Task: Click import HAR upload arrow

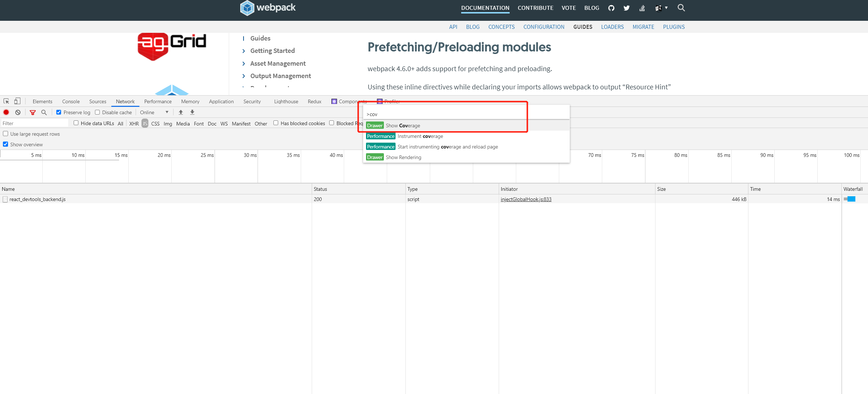Action: 181,112
